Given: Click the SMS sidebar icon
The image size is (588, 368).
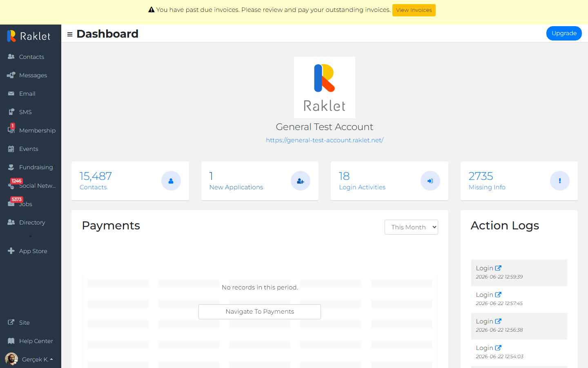Looking at the screenshot, I should pyautogui.click(x=11, y=112).
